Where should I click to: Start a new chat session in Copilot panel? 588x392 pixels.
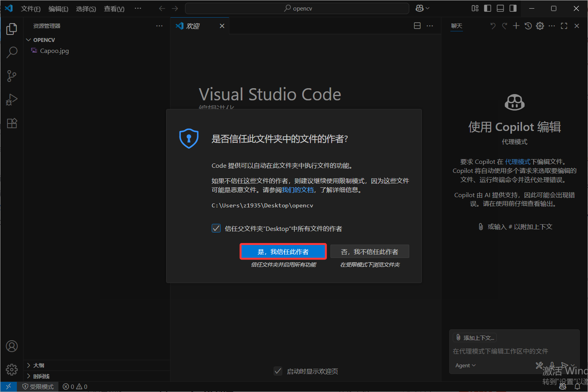(516, 26)
